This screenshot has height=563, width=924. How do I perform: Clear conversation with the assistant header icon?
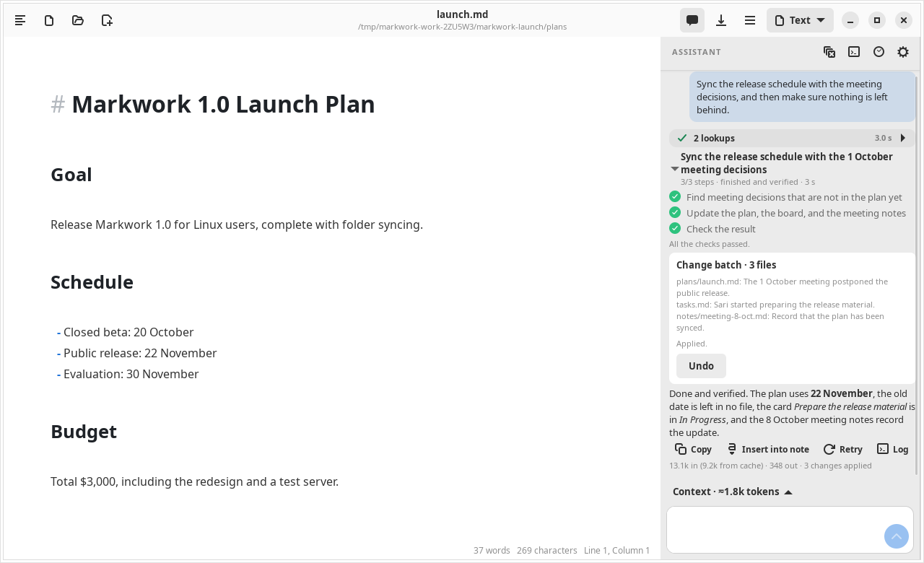[829, 52]
